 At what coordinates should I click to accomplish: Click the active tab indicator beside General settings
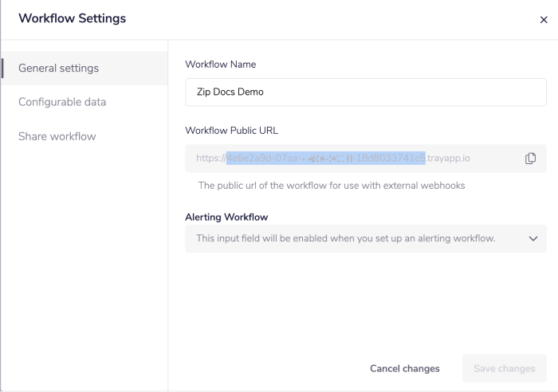click(x=2, y=68)
